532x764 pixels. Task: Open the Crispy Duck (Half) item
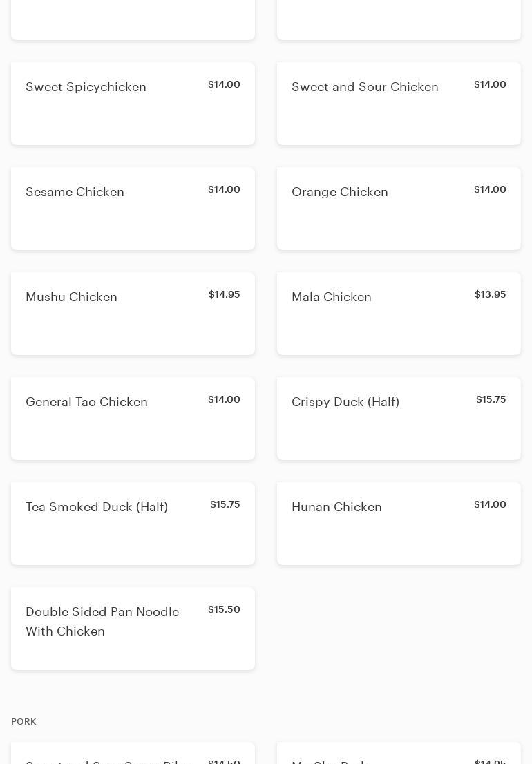point(399,419)
